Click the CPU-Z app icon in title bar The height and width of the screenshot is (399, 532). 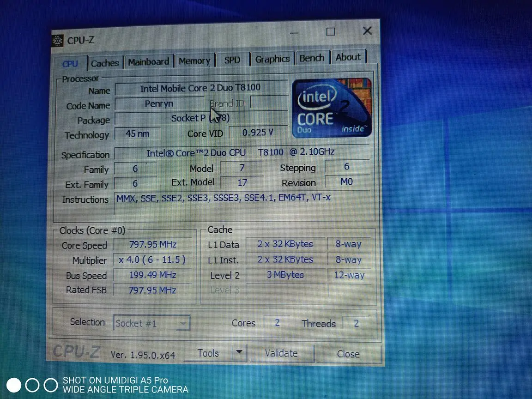58,41
